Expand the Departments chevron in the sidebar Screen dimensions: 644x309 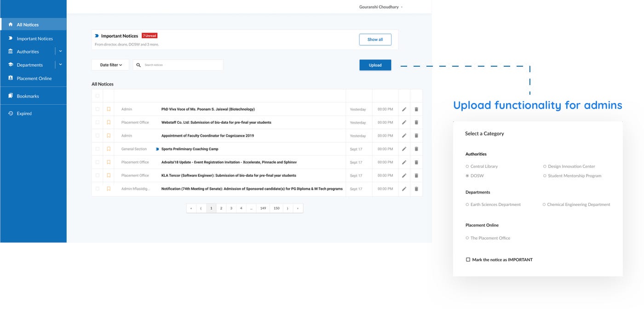click(60, 64)
